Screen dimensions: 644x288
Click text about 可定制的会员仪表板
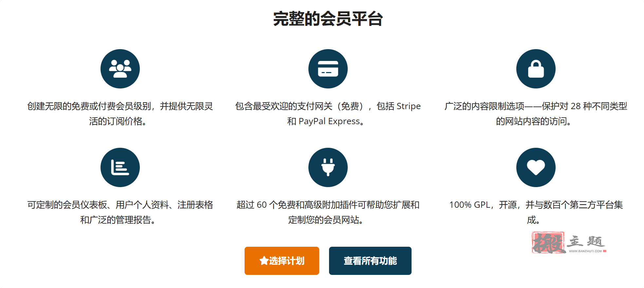click(x=120, y=212)
